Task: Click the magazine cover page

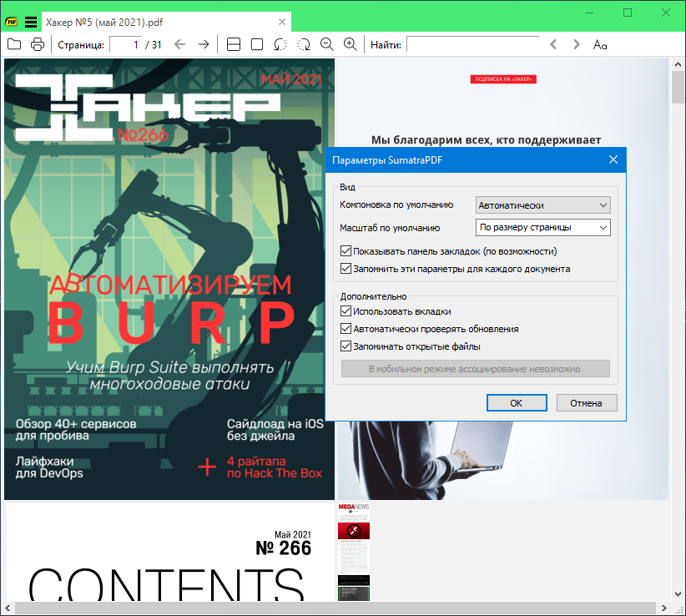Action: [169, 279]
